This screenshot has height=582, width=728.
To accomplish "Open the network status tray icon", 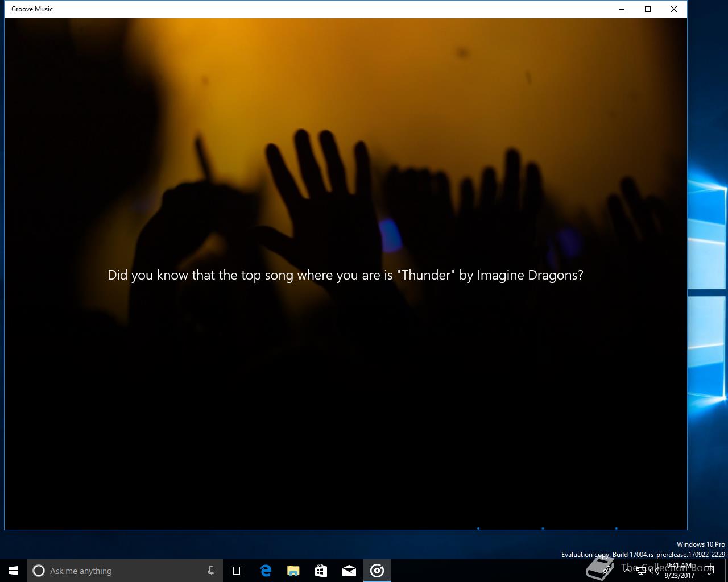I will [x=641, y=571].
